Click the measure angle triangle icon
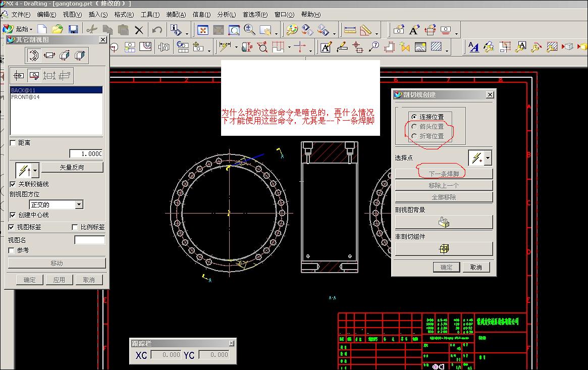The image size is (588, 370). (x=365, y=30)
